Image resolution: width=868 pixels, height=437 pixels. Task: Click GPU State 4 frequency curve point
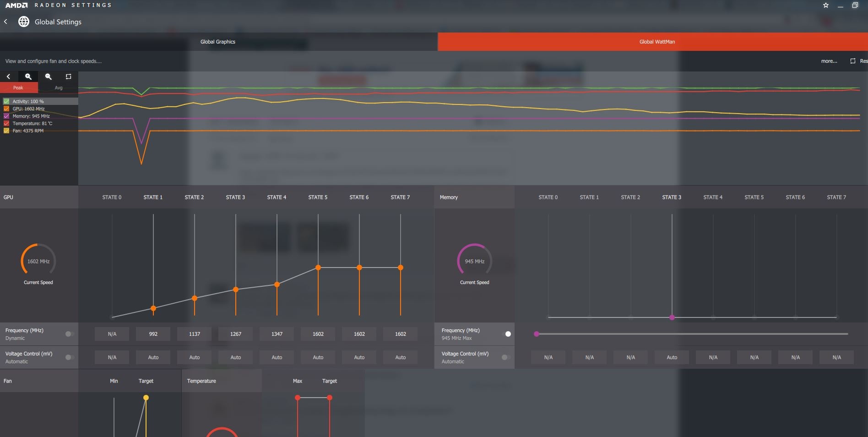click(x=277, y=284)
